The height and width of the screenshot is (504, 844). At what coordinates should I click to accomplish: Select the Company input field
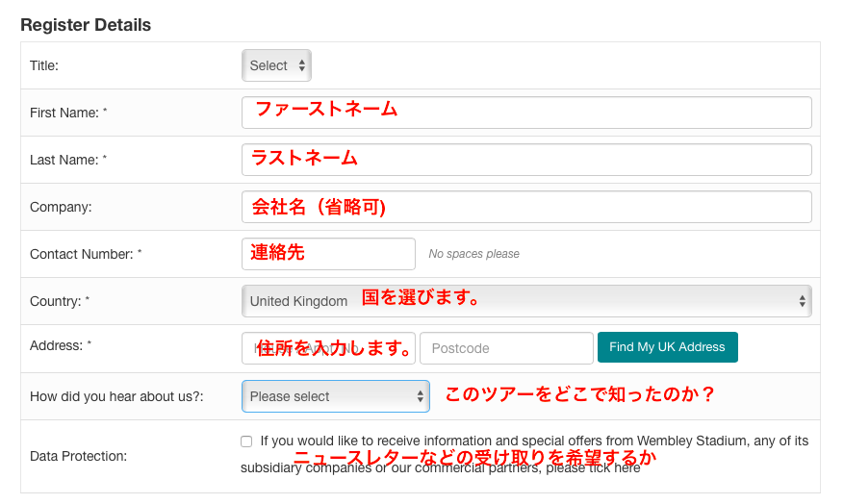click(x=525, y=207)
